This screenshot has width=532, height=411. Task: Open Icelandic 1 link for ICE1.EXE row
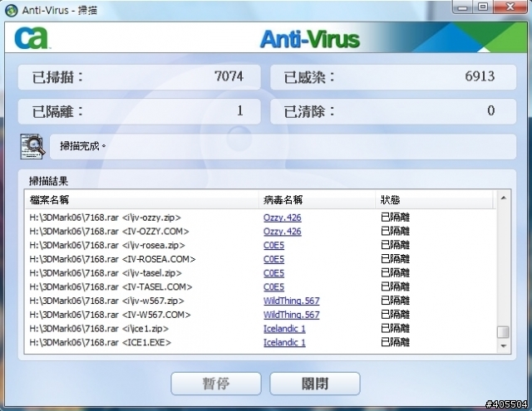click(x=284, y=343)
